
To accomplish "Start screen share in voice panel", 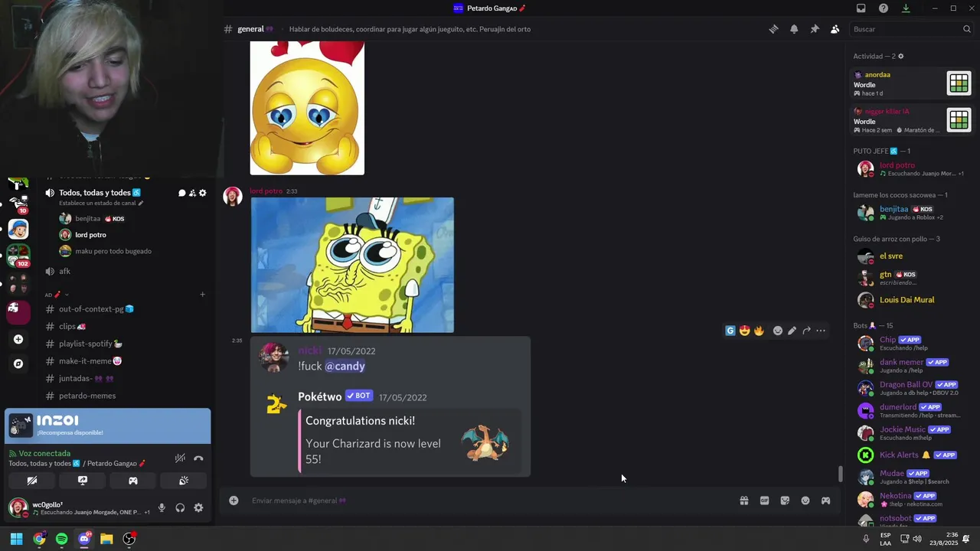I will 83,481.
